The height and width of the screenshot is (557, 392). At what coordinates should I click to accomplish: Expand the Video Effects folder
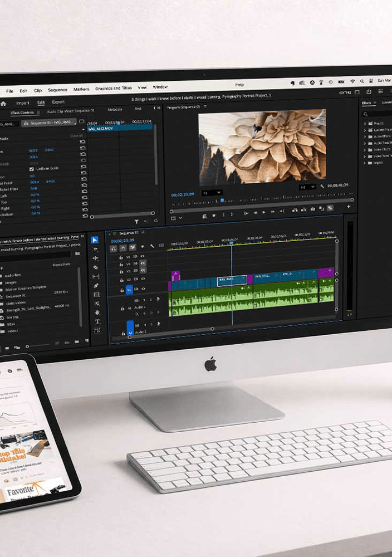click(x=365, y=149)
